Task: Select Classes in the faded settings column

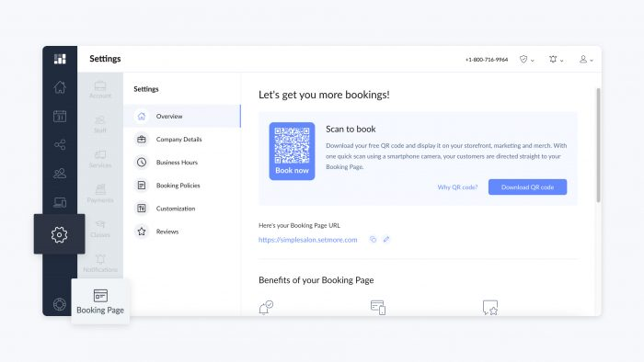Action: tap(100, 229)
